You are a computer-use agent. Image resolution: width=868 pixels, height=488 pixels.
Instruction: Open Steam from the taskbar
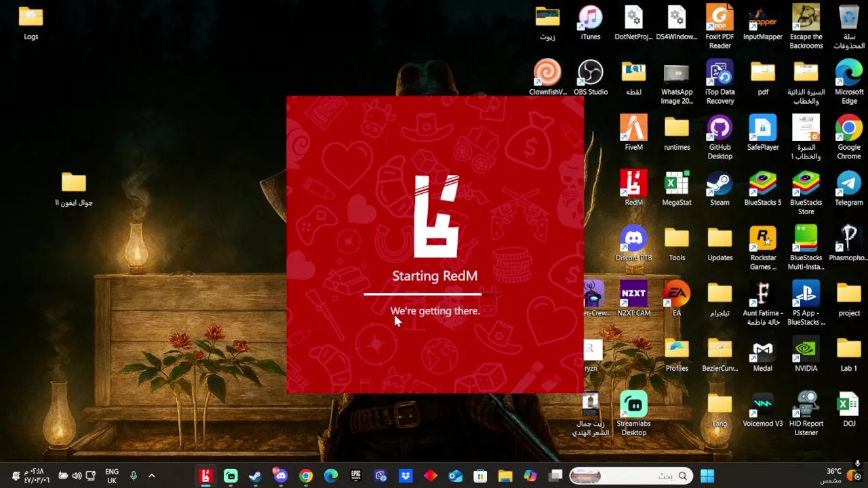click(256, 476)
